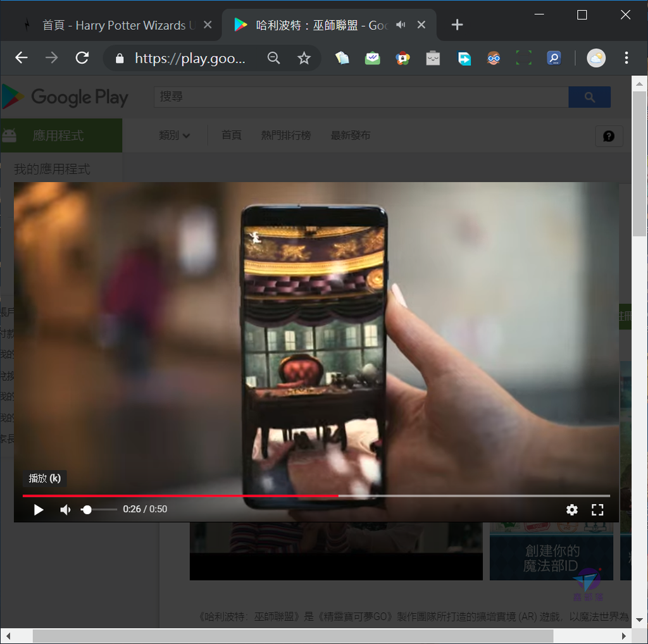Image resolution: width=648 pixels, height=644 pixels.
Task: Click the scroll-down arrow of the page
Action: pos(639,619)
